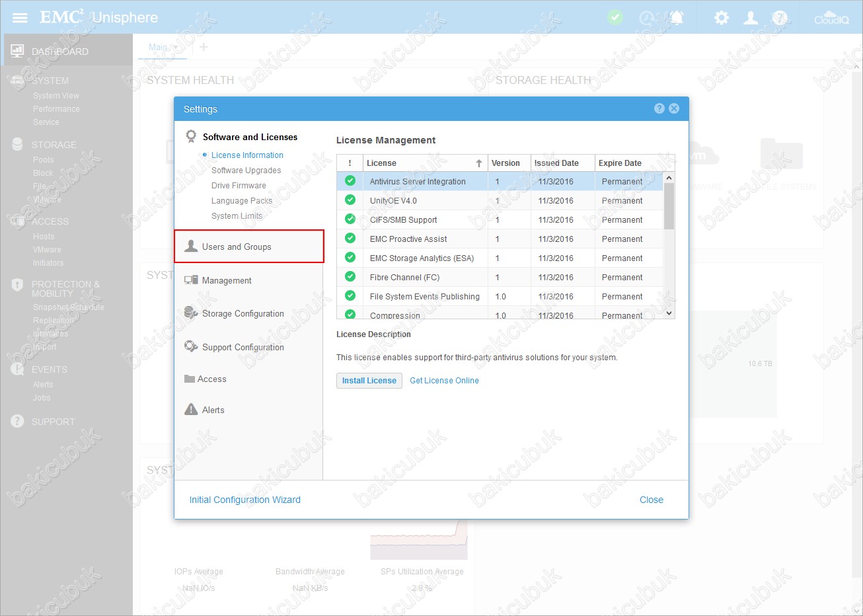Open the Get License Online link
The width and height of the screenshot is (863, 616).
[x=444, y=381]
